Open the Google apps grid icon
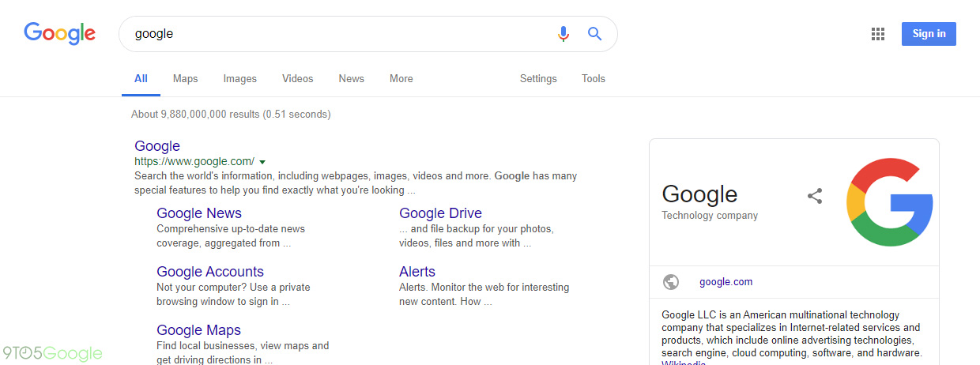Screen dimensions: 980x365 (x=877, y=34)
